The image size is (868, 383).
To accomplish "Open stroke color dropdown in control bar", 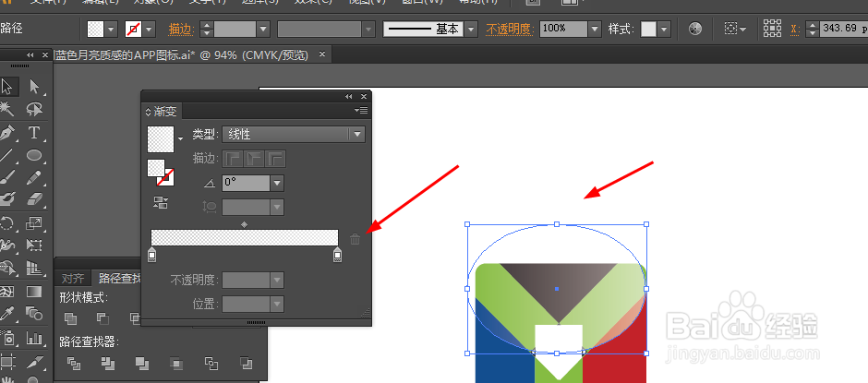I will (149, 29).
